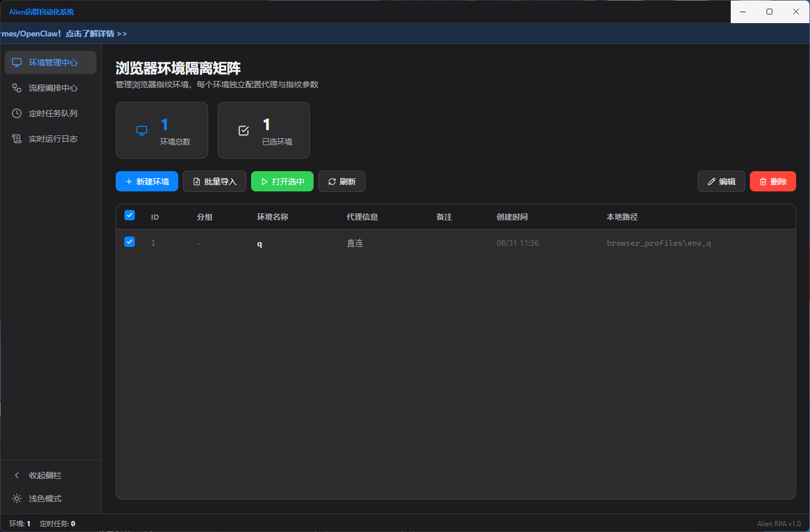
Task: Click 打开选中 to launch selected environment
Action: click(x=282, y=182)
